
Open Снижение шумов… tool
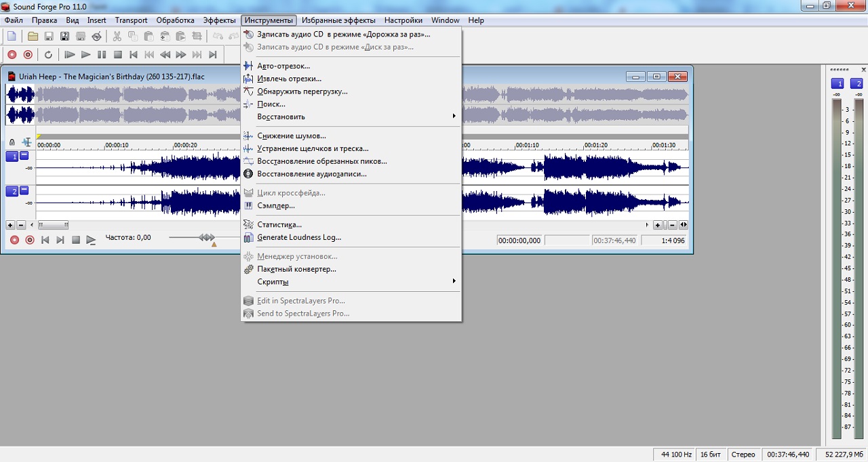pyautogui.click(x=351, y=135)
